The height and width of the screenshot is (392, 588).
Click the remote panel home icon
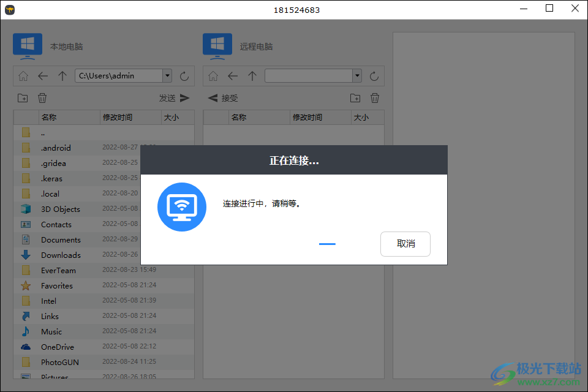pyautogui.click(x=213, y=76)
